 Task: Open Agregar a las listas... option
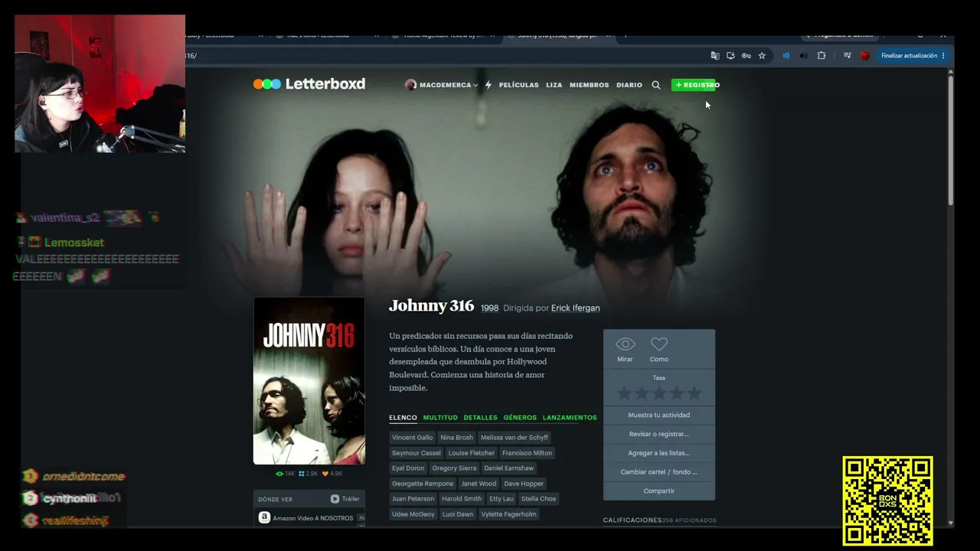659,453
